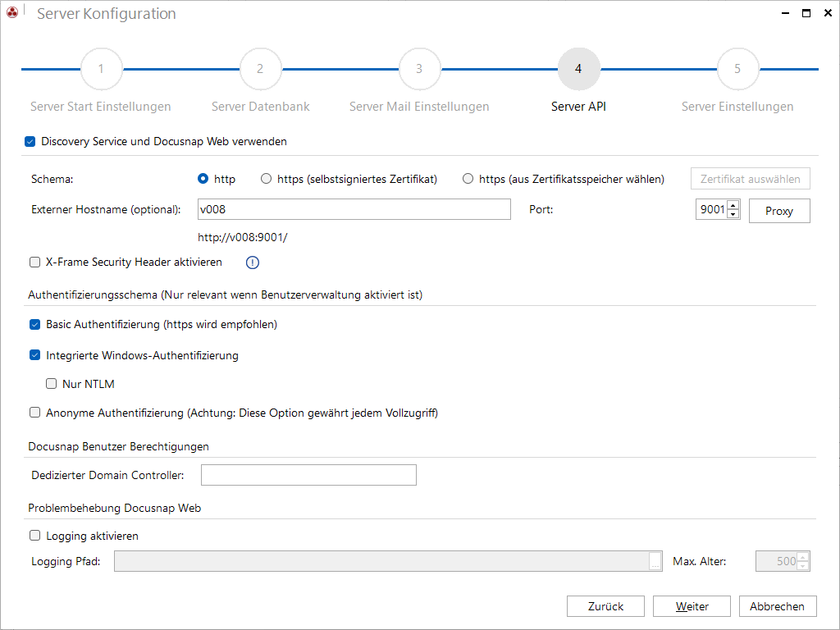Click the Logging Pfad text field
The image size is (840, 630).
381,561
